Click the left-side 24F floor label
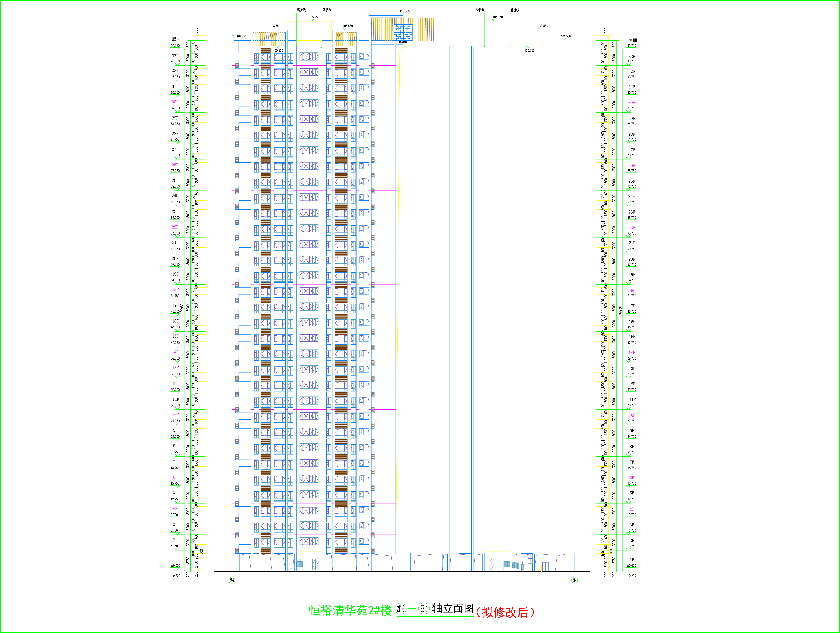 (x=175, y=196)
